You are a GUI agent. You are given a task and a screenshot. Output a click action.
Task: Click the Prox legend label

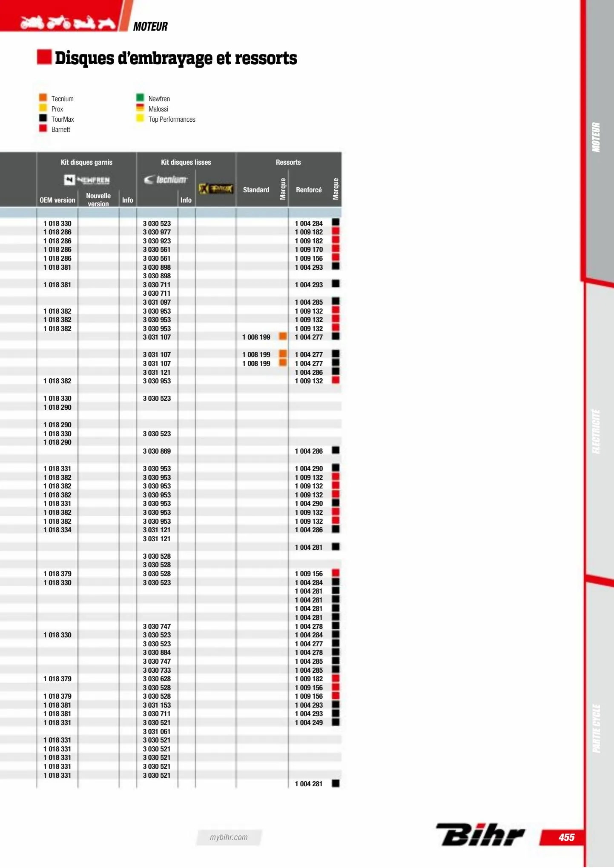pyautogui.click(x=57, y=109)
